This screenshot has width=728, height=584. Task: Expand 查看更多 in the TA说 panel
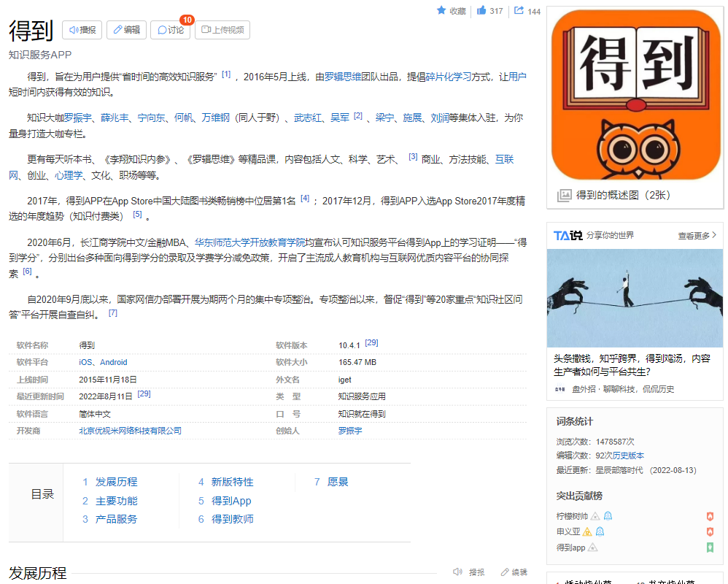pyautogui.click(x=697, y=236)
